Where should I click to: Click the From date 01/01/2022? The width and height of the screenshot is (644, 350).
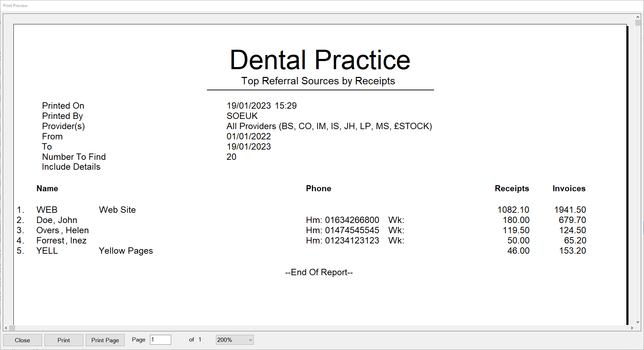pos(249,136)
